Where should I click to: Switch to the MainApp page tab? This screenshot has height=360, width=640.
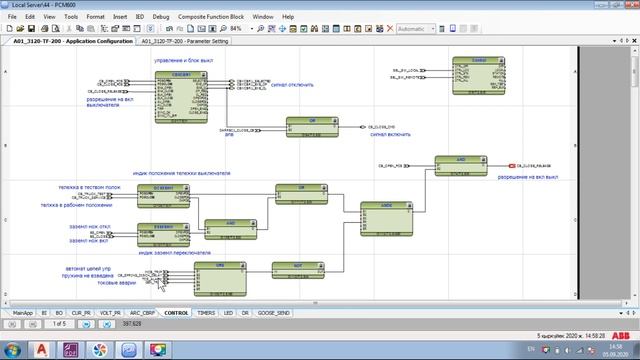tap(22, 313)
